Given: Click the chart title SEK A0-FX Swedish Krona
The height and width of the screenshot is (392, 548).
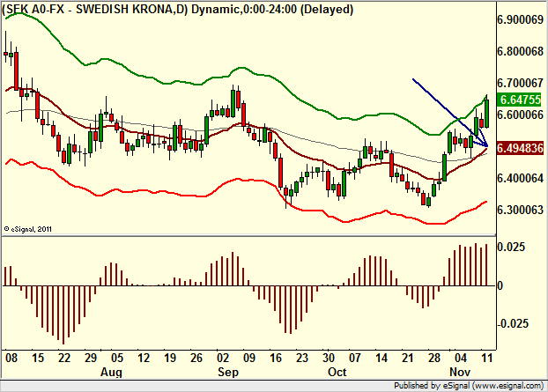Looking at the screenshot, I should (x=178, y=9).
